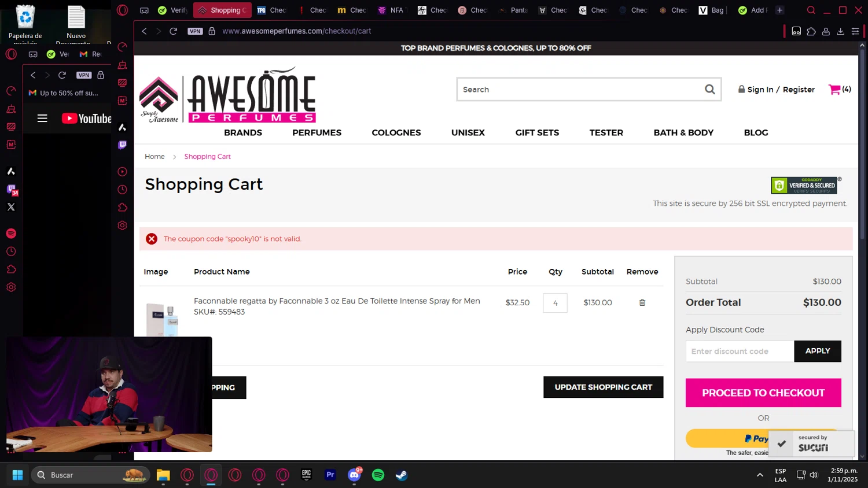Open the Faconnable regatta product name link

pos(337,301)
